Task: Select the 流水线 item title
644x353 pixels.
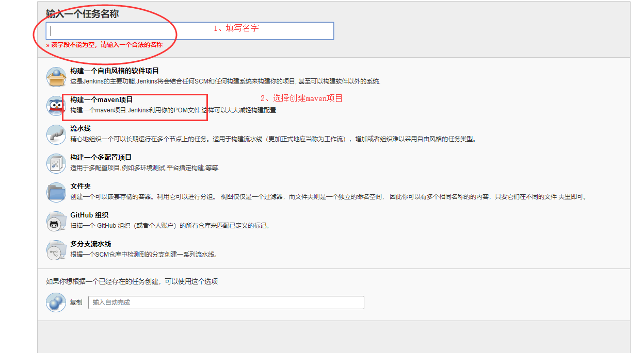Action: [81, 129]
